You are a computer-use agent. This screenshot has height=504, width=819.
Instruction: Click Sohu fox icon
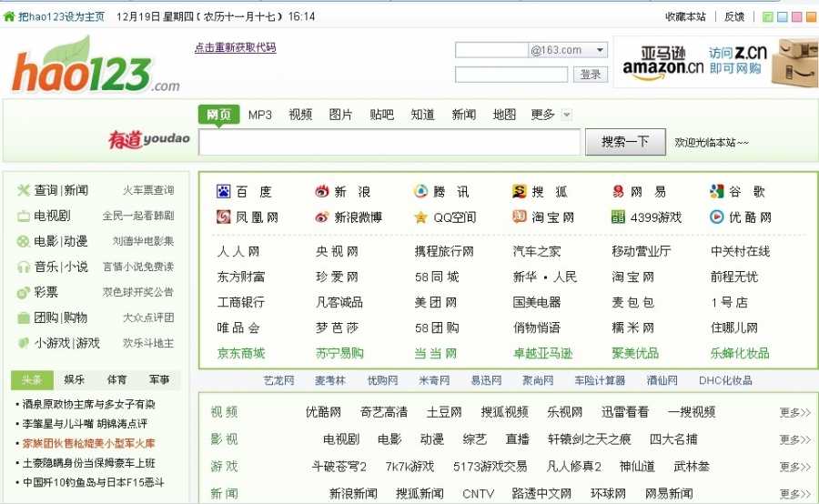coord(520,192)
